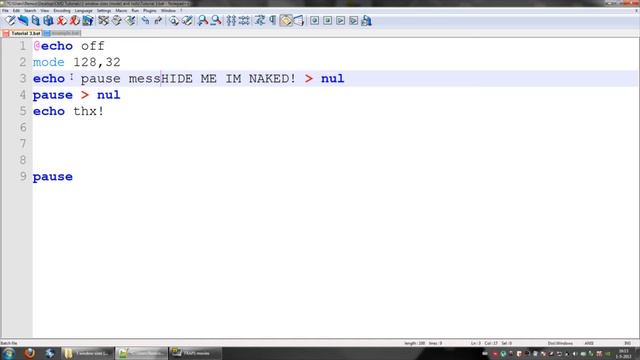Click the Save All toolbar icon
This screenshot has width=640, height=360.
(49, 20)
